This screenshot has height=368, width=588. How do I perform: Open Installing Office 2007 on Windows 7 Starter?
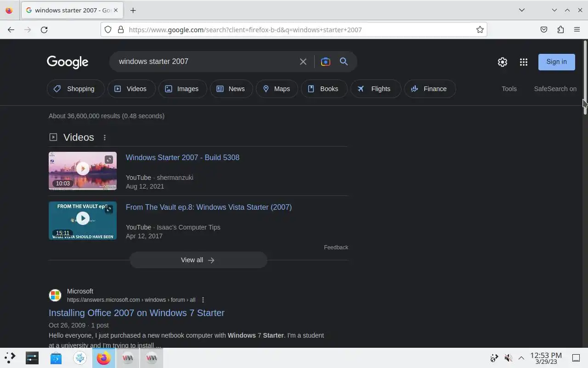(x=136, y=313)
